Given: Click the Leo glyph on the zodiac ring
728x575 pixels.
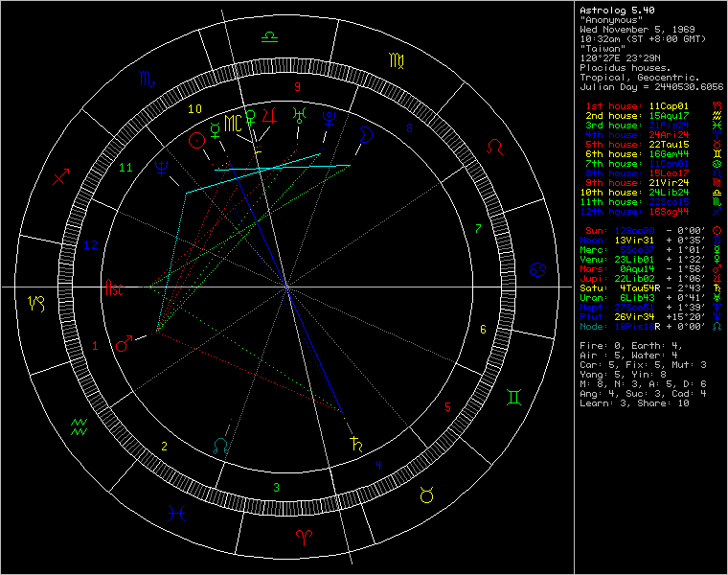Looking at the screenshot, I should coord(495,147).
